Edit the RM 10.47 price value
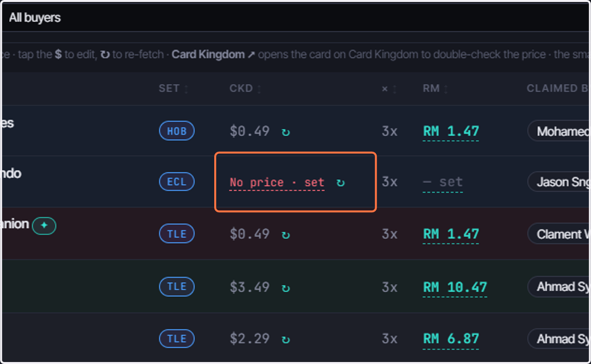This screenshot has height=364, width=591. [x=455, y=287]
